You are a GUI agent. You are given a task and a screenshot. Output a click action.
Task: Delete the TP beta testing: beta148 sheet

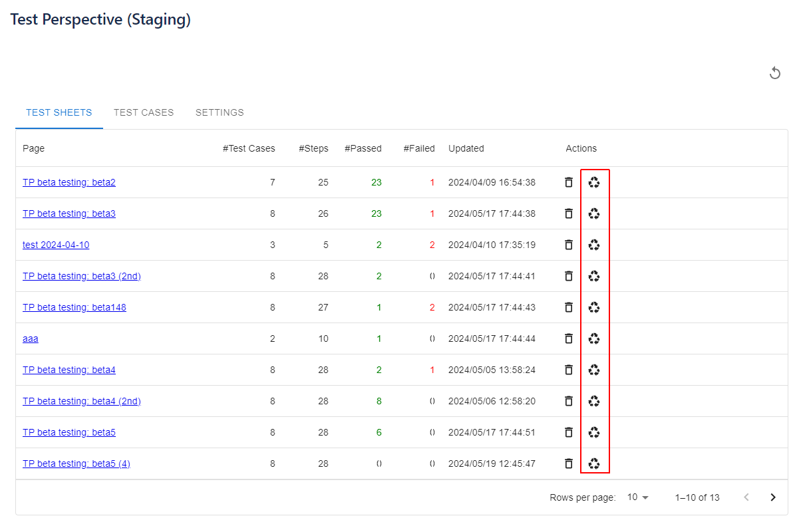(x=568, y=307)
